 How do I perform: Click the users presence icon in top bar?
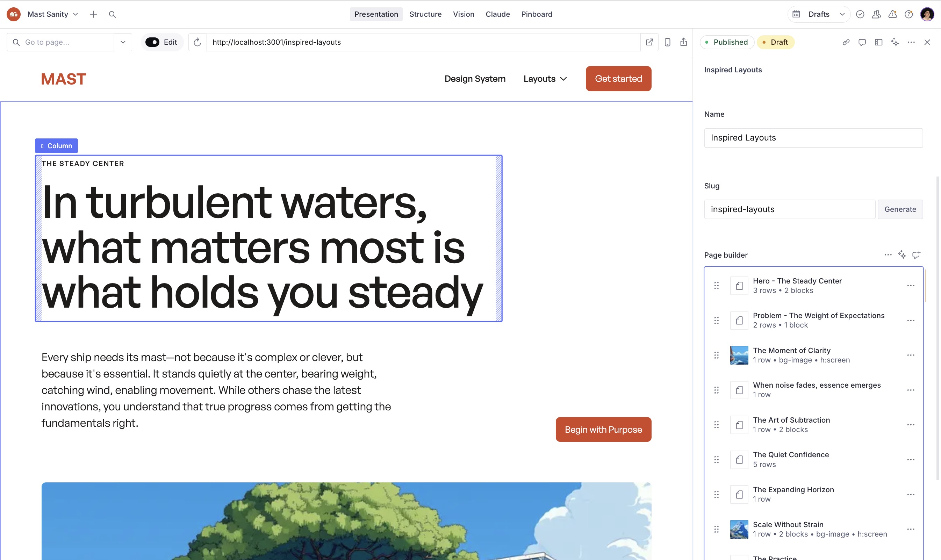(876, 14)
